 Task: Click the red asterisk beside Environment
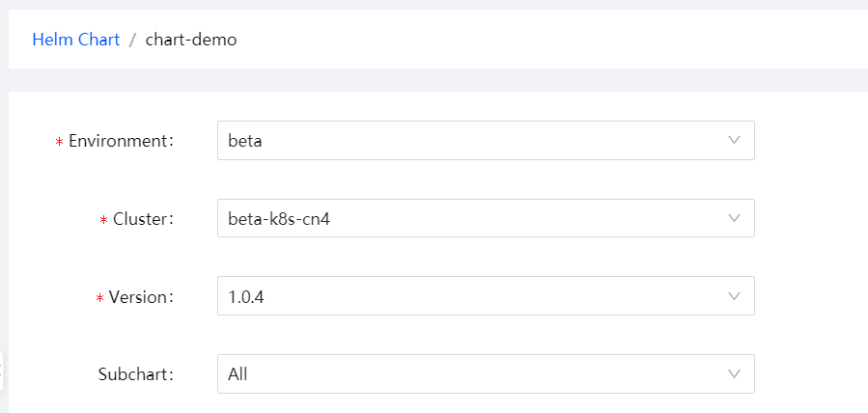click(x=59, y=142)
